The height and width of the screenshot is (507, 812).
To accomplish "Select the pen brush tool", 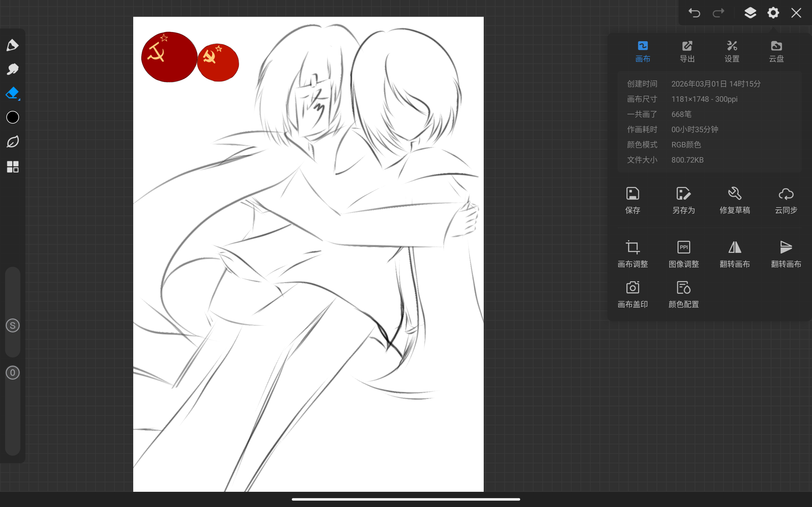I will (x=12, y=45).
